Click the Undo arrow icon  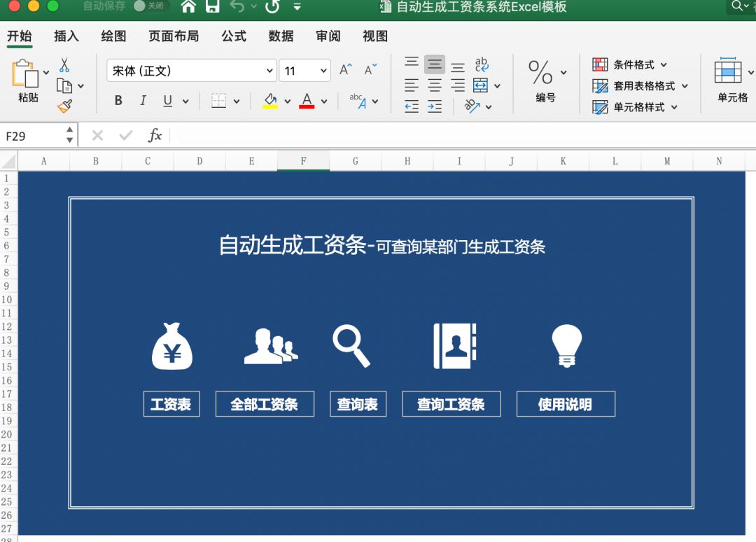click(x=236, y=7)
